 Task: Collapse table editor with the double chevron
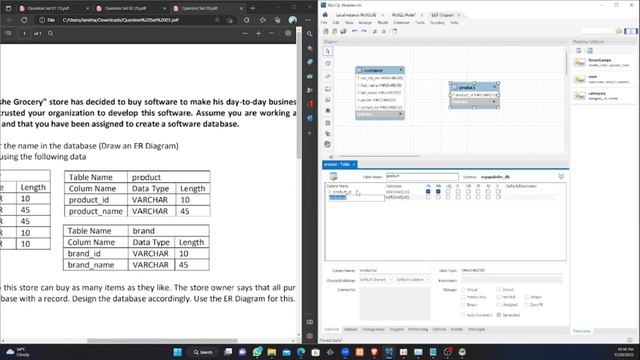click(561, 176)
